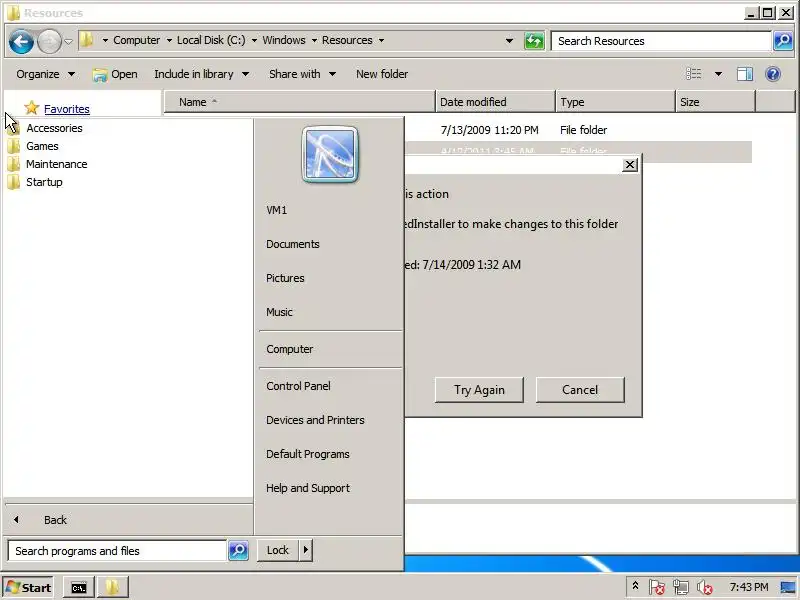Click the 7:43 PM clock

point(748,587)
